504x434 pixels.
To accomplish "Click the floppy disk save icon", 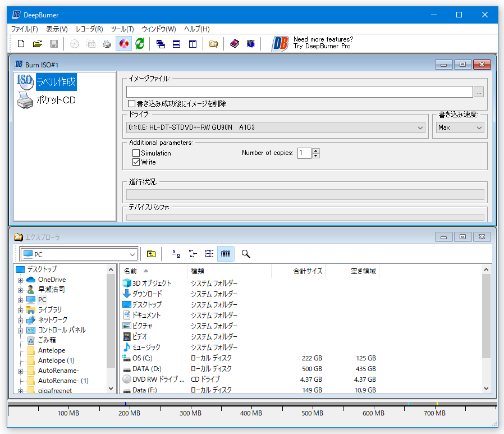I will tap(54, 44).
